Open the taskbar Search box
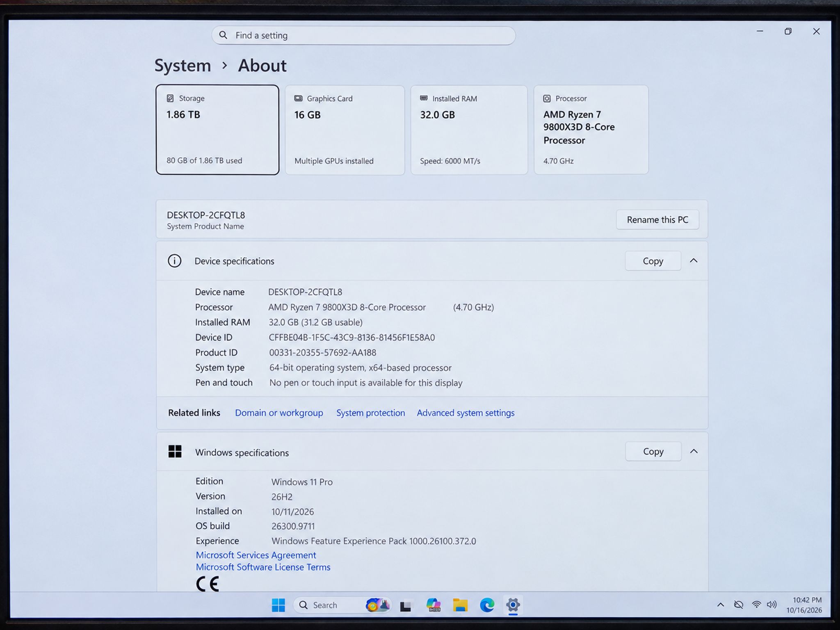Viewport: 840px width, 630px height. coord(343,605)
